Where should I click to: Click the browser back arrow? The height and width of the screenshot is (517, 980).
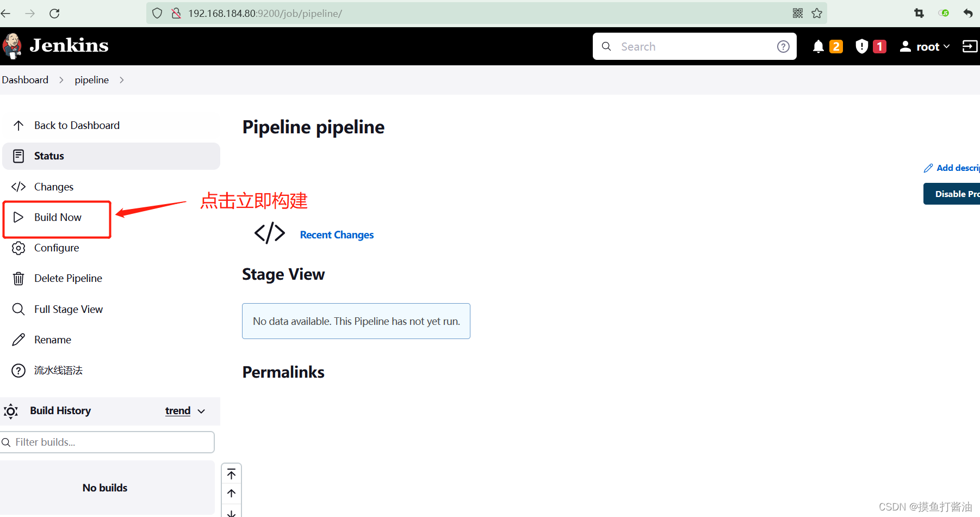[x=6, y=14]
